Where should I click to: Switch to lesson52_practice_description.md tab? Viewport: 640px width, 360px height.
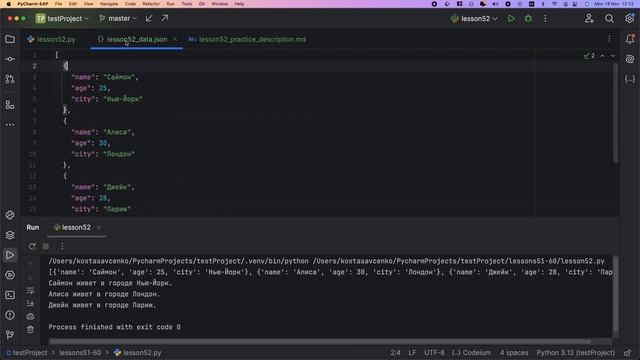pyautogui.click(x=247, y=39)
